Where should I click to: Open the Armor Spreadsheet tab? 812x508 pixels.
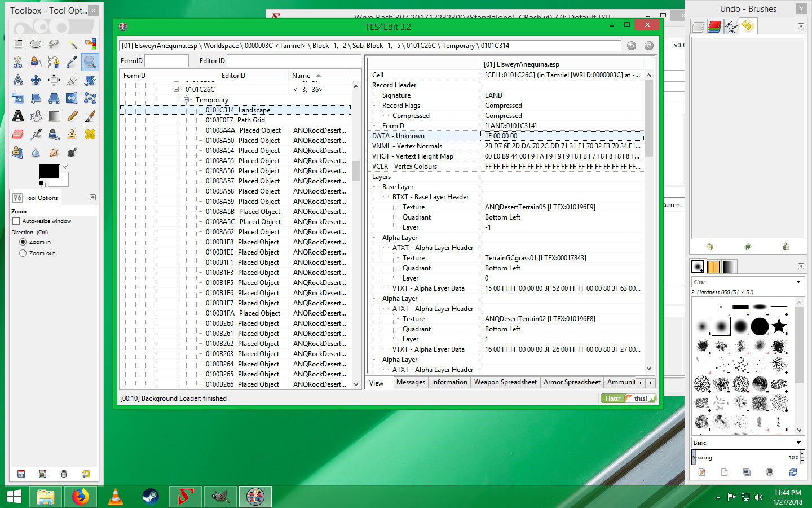[x=572, y=382]
